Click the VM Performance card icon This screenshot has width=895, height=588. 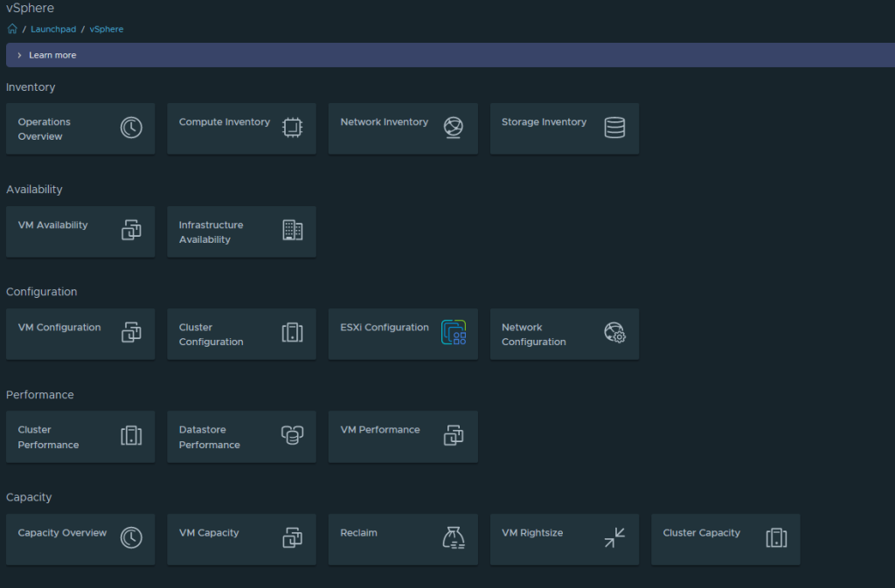click(454, 436)
